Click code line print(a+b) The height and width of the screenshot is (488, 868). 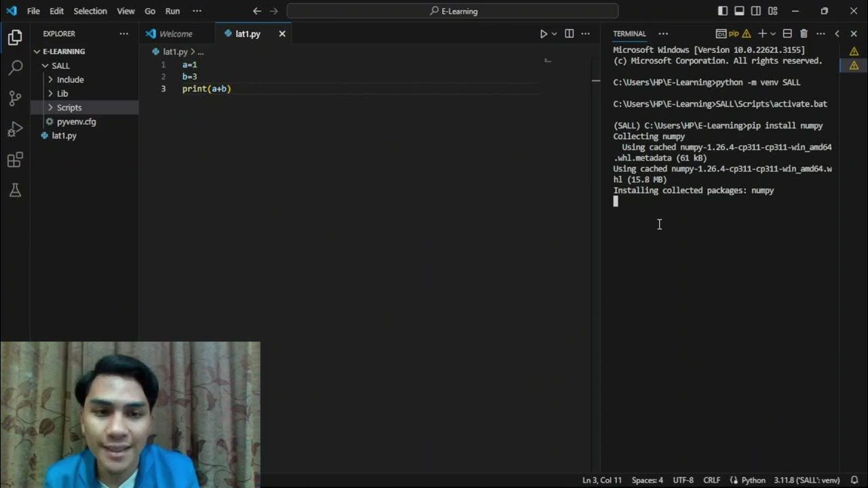point(206,89)
